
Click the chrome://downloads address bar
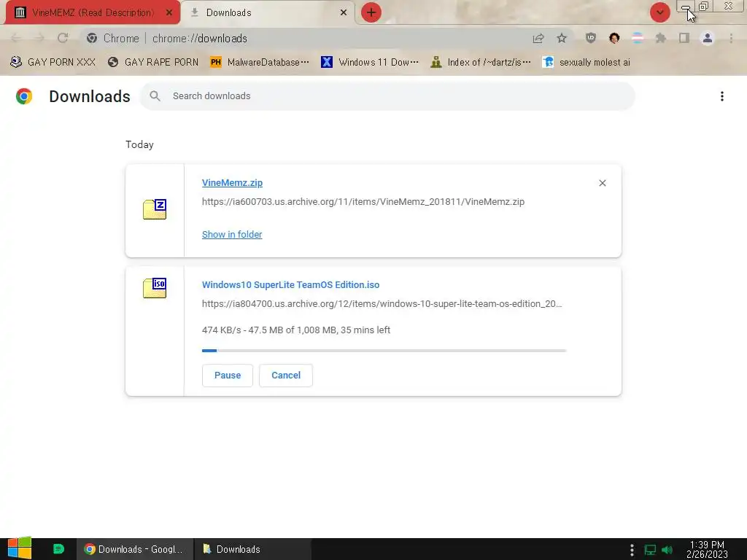pos(305,38)
